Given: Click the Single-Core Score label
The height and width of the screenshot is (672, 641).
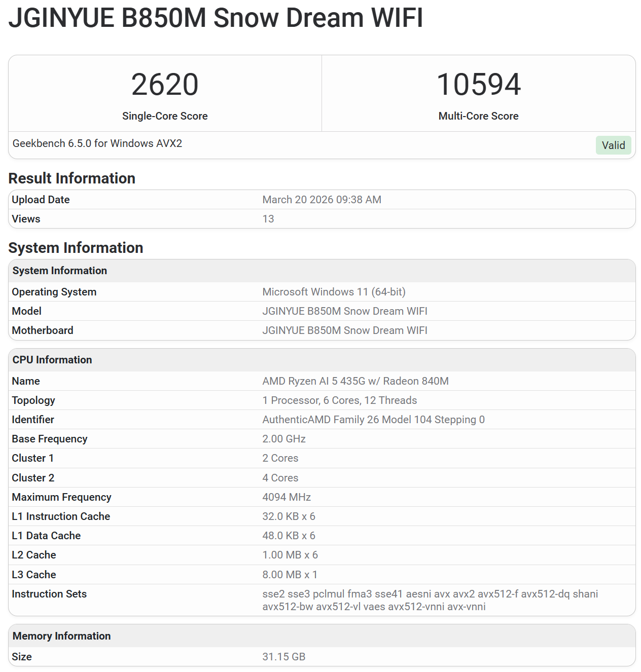Looking at the screenshot, I should click(165, 116).
